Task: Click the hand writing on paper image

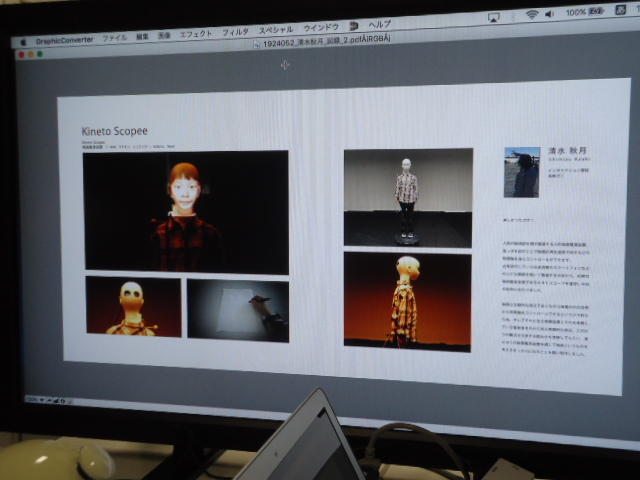Action: point(238,311)
